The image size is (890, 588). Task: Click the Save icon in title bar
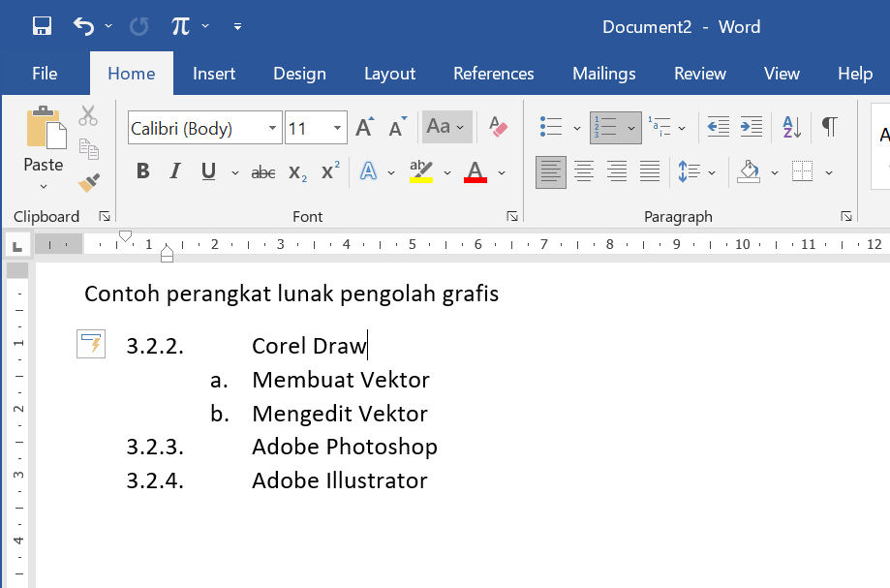(43, 26)
